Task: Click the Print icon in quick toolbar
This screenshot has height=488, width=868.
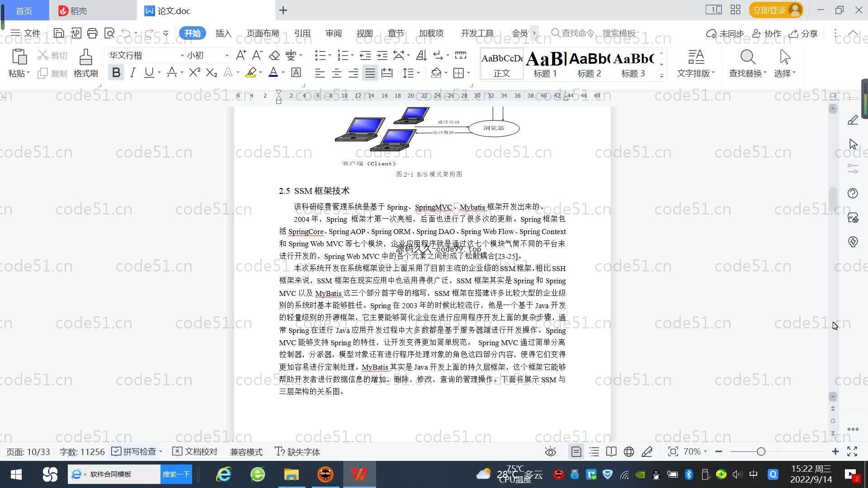Action: coord(92,33)
